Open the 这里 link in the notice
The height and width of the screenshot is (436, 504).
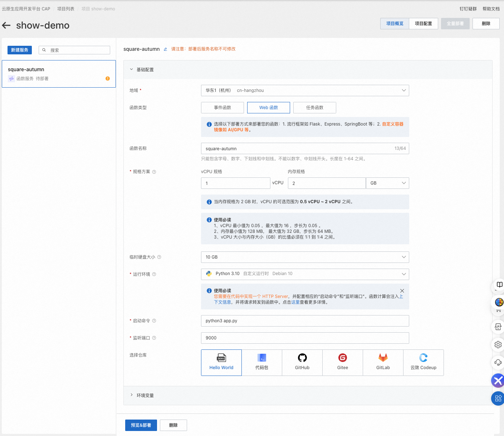[x=295, y=302]
